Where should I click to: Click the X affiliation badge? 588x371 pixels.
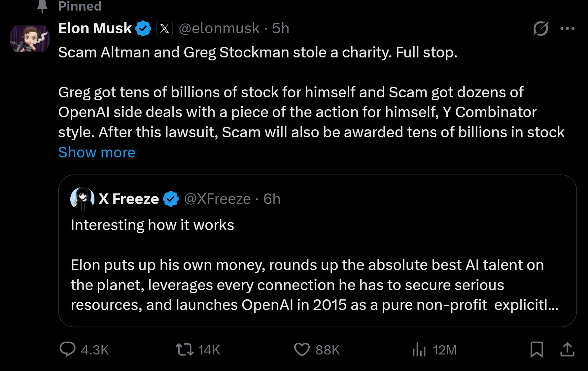[164, 28]
